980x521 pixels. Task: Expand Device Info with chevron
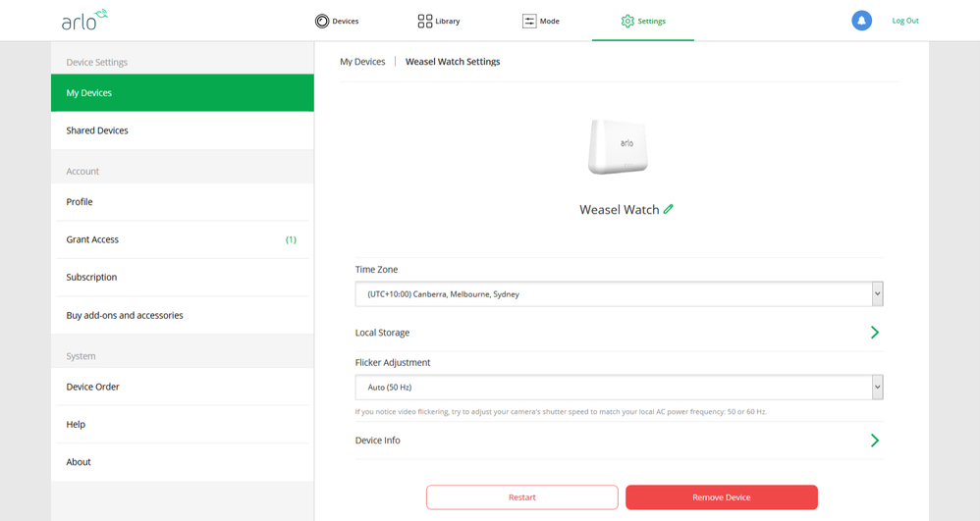click(x=874, y=441)
